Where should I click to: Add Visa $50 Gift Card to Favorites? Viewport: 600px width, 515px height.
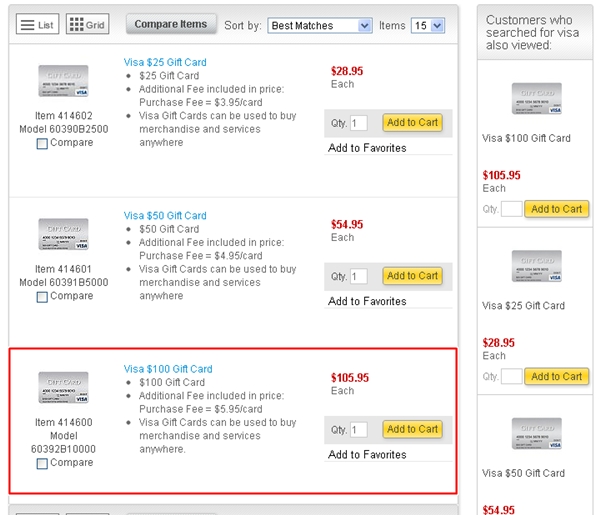[367, 302]
